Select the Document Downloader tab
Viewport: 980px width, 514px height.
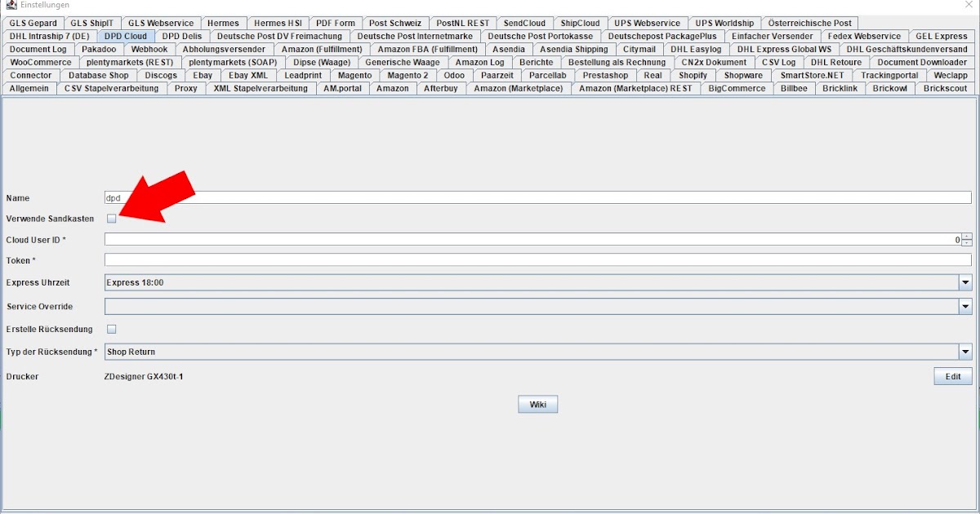(x=922, y=62)
